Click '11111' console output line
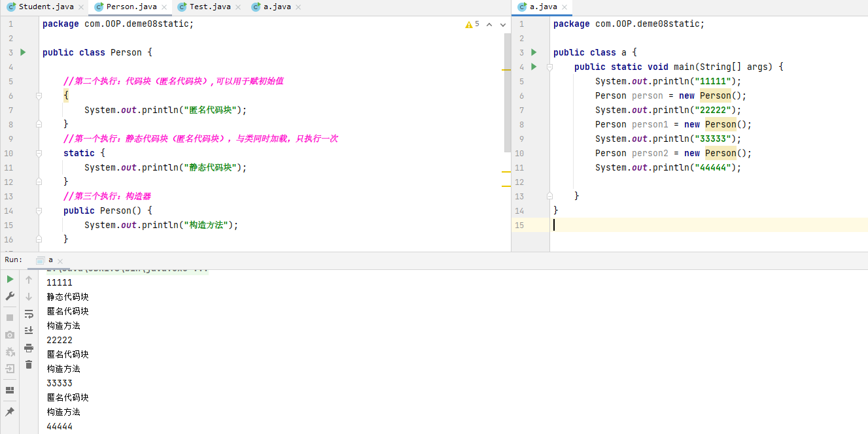868x434 pixels. pyautogui.click(x=60, y=282)
